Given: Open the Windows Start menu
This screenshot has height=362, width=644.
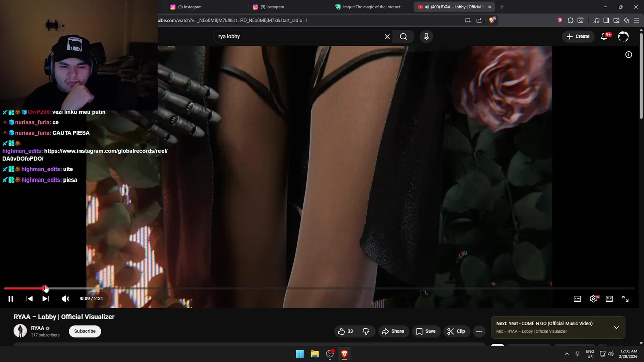Looking at the screenshot, I should click(300, 354).
